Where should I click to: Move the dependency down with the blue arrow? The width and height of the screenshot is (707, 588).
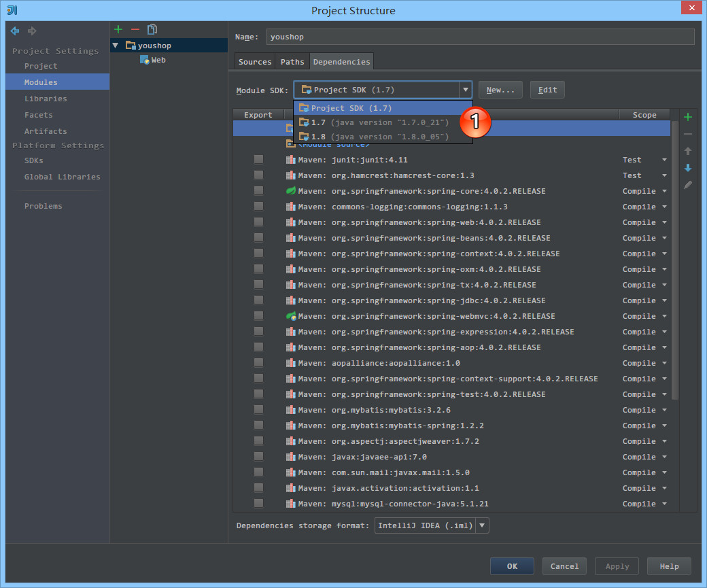688,168
